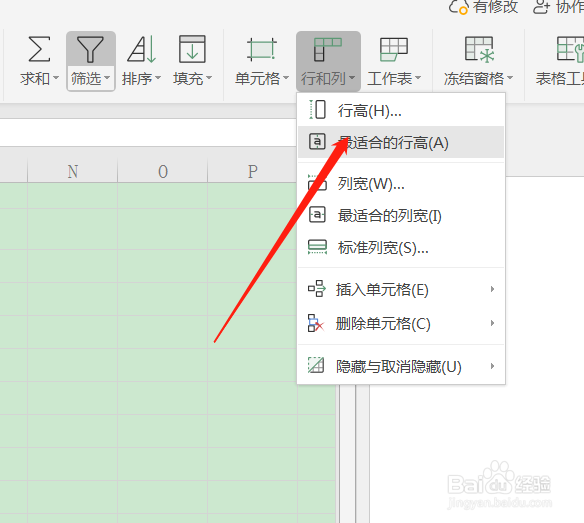Click the insert cells icon beside 插入单元格(E)
The height and width of the screenshot is (523, 584).
click(x=317, y=289)
